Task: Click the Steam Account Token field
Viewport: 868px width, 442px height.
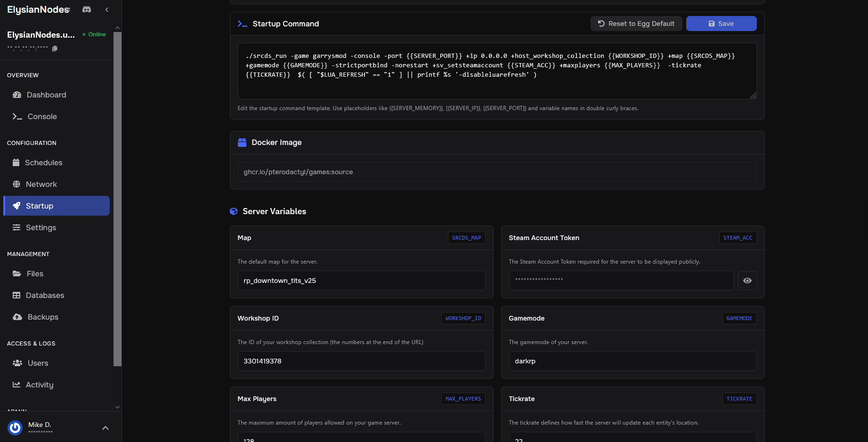Action: click(621, 281)
